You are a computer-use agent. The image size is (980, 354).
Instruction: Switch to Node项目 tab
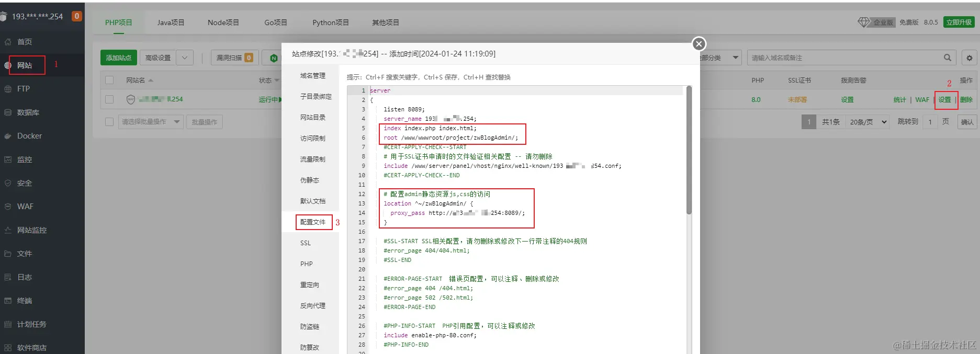click(x=223, y=22)
